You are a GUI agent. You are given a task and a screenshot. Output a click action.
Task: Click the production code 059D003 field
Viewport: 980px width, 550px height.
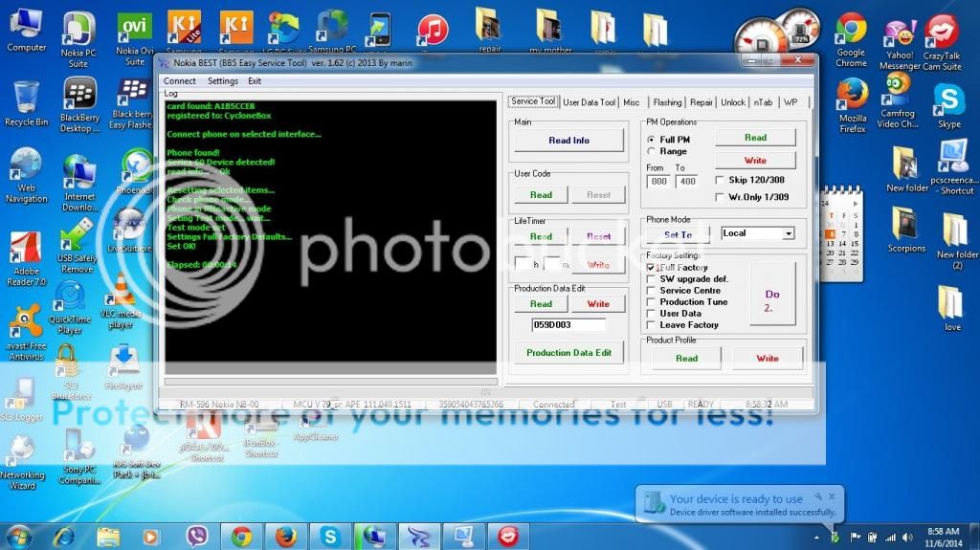click(568, 325)
